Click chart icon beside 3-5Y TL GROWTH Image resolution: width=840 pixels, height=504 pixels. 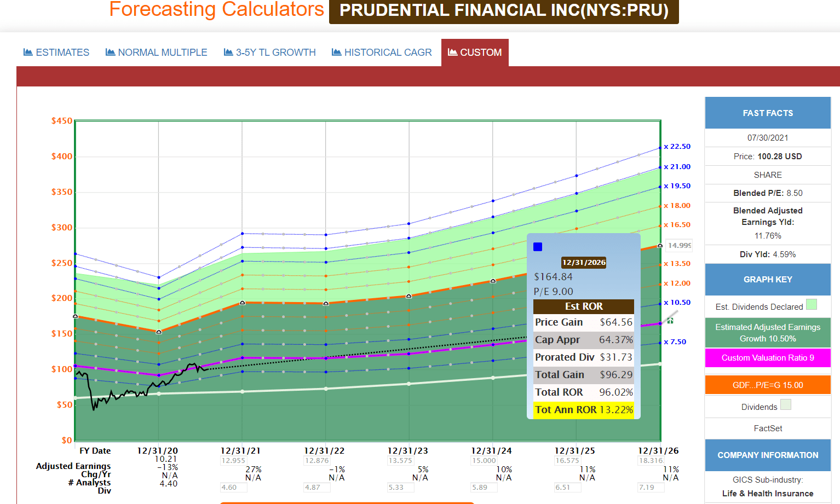(x=228, y=53)
